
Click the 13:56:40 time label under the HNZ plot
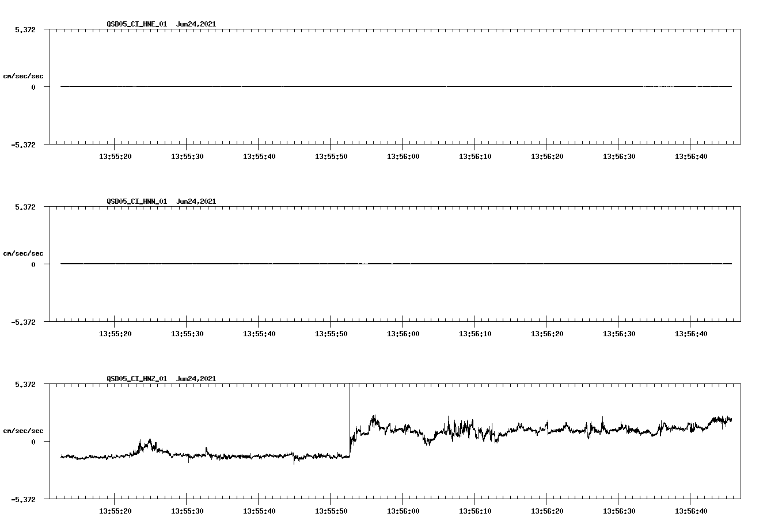pyautogui.click(x=691, y=511)
